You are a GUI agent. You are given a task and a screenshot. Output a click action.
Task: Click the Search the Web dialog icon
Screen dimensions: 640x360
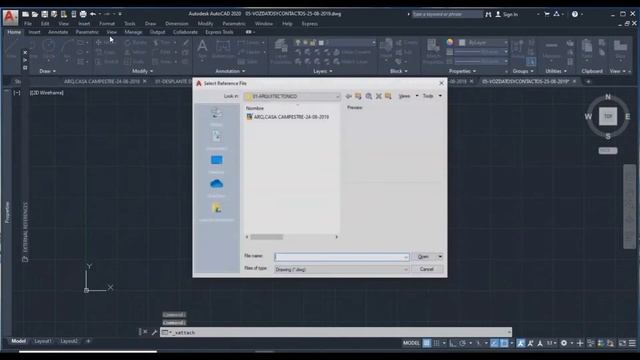coord(369,96)
